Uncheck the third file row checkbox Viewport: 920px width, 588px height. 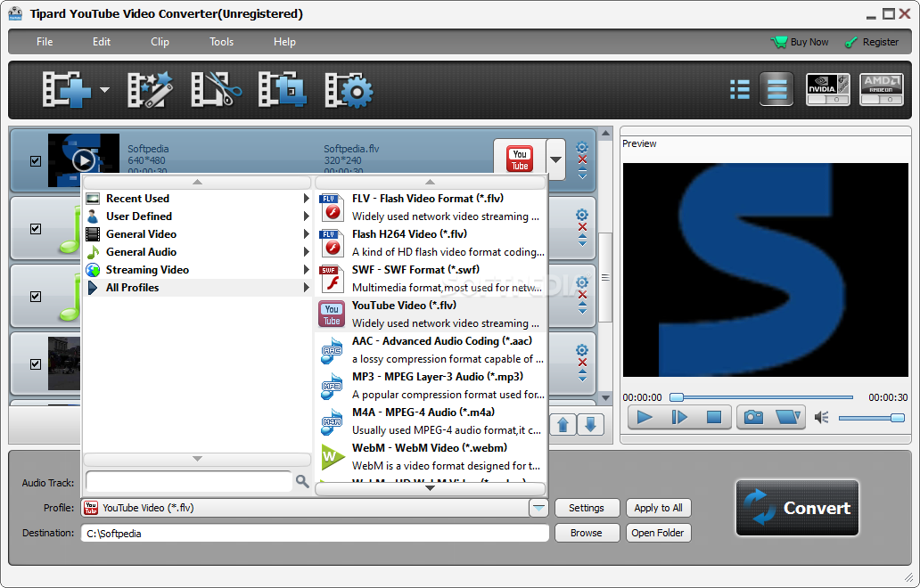pos(36,296)
